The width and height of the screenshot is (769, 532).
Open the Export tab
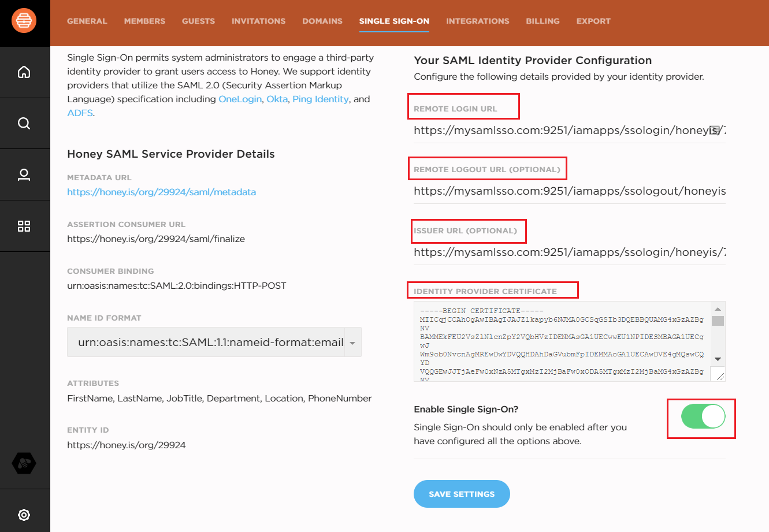pos(593,21)
